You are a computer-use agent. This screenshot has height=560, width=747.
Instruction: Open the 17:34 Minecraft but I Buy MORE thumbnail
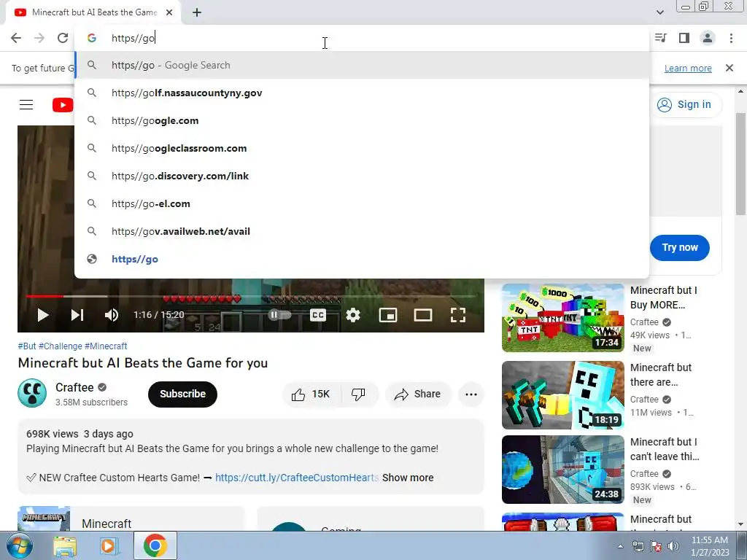(x=562, y=318)
